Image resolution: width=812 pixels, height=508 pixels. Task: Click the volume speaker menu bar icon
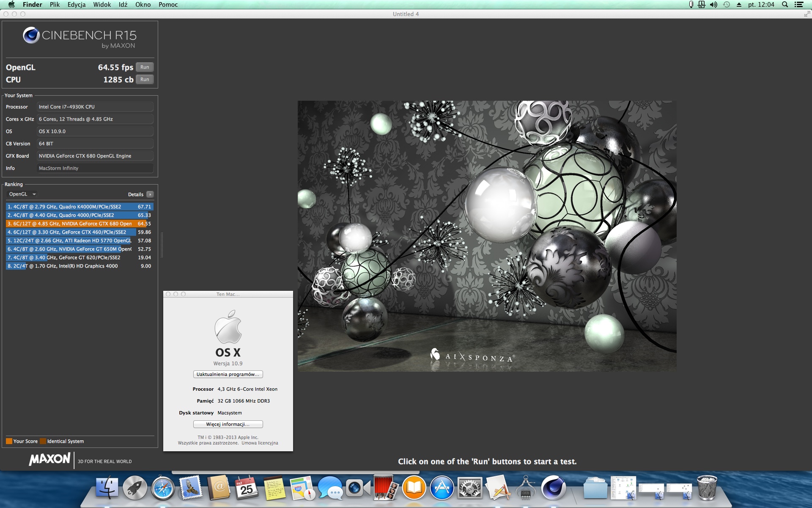click(x=713, y=5)
